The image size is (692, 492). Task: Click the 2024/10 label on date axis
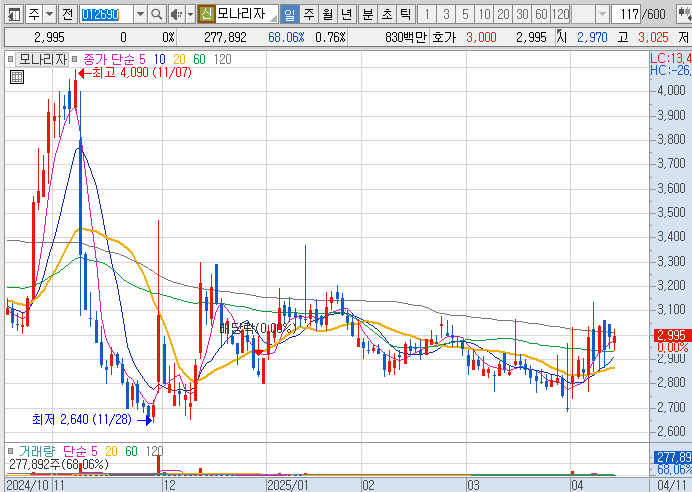point(28,485)
